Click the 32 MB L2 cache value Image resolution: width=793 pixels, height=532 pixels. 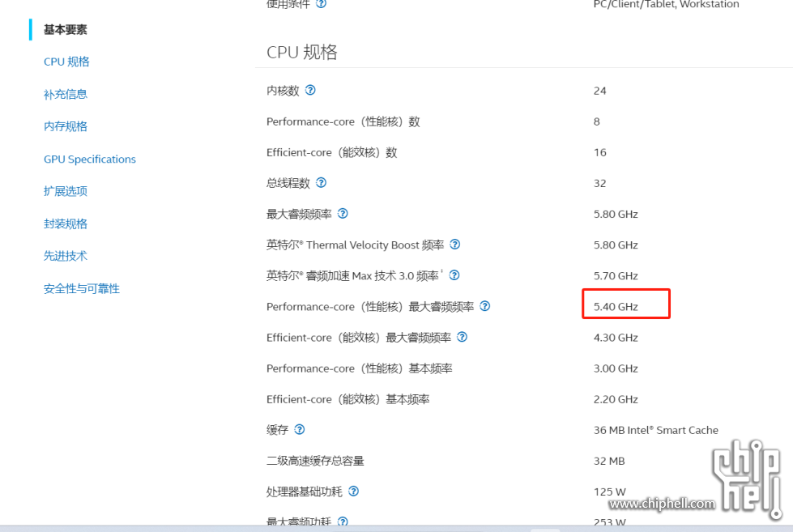(609, 462)
